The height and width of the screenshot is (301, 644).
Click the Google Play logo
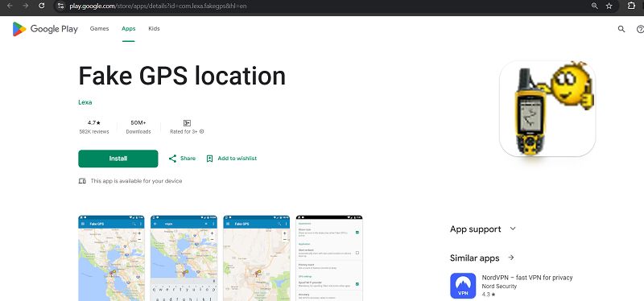coord(45,29)
